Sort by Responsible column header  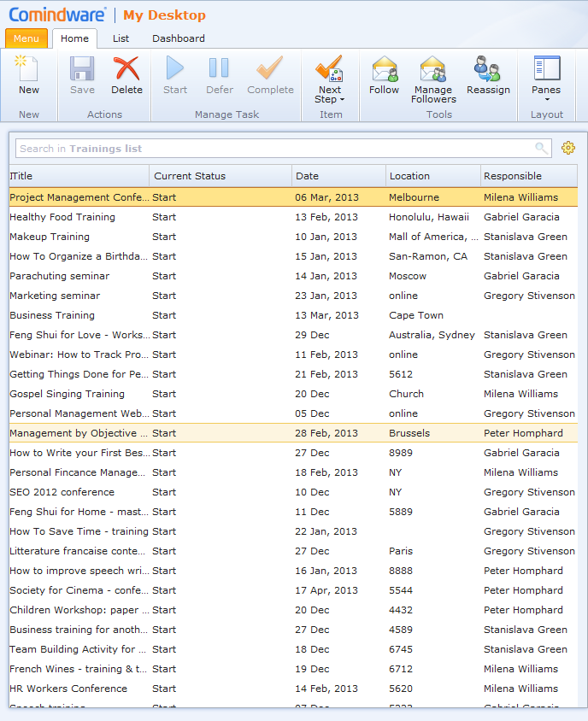[529, 176]
